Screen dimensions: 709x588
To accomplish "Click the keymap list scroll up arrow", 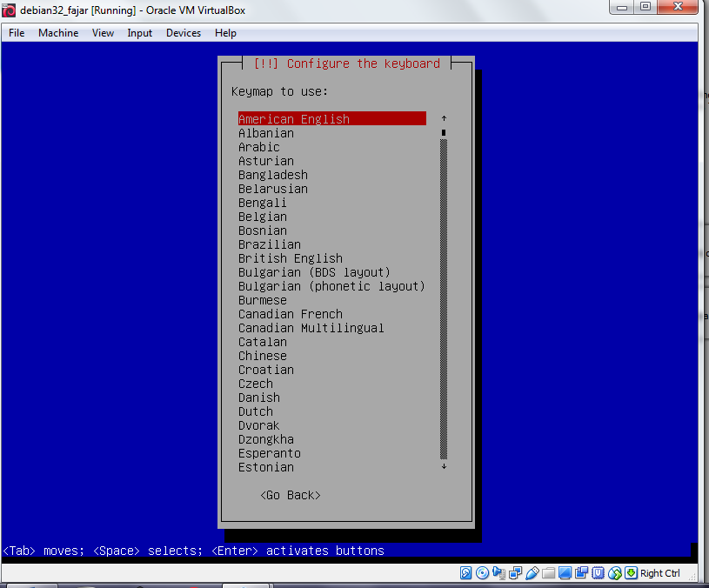I will click(444, 118).
